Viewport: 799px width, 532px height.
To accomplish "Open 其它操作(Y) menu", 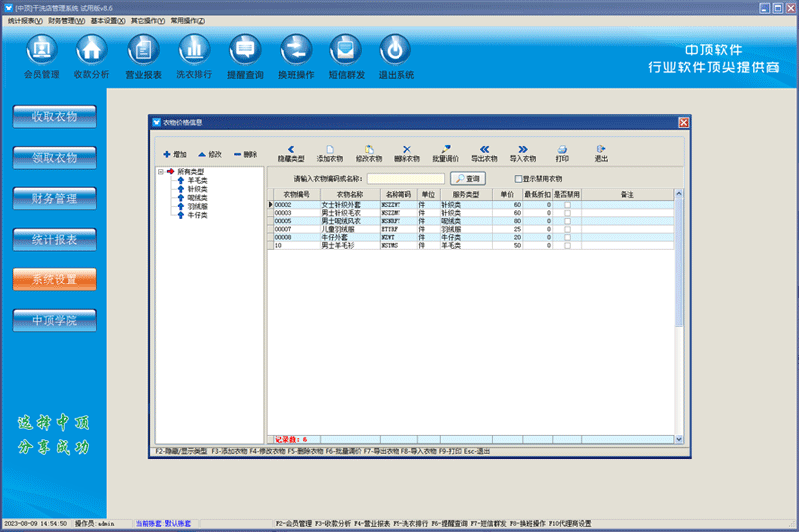I will point(148,21).
